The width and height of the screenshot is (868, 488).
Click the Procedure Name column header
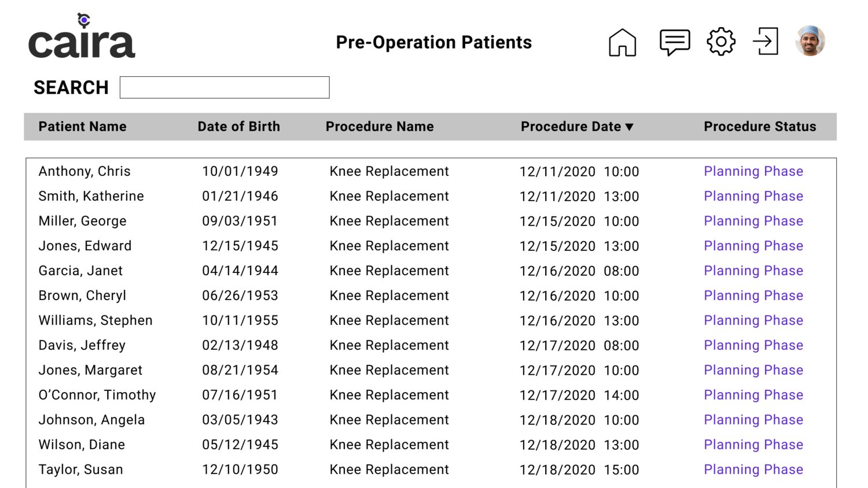coord(380,127)
